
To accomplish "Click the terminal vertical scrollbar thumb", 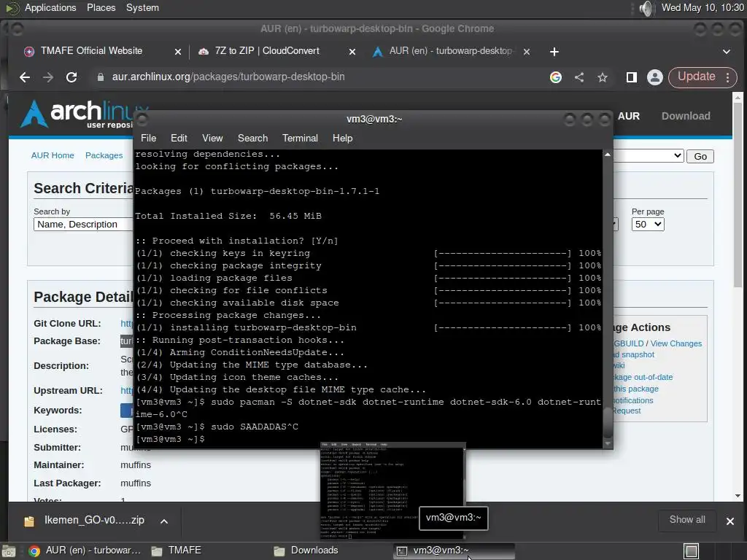I will 608,422.
